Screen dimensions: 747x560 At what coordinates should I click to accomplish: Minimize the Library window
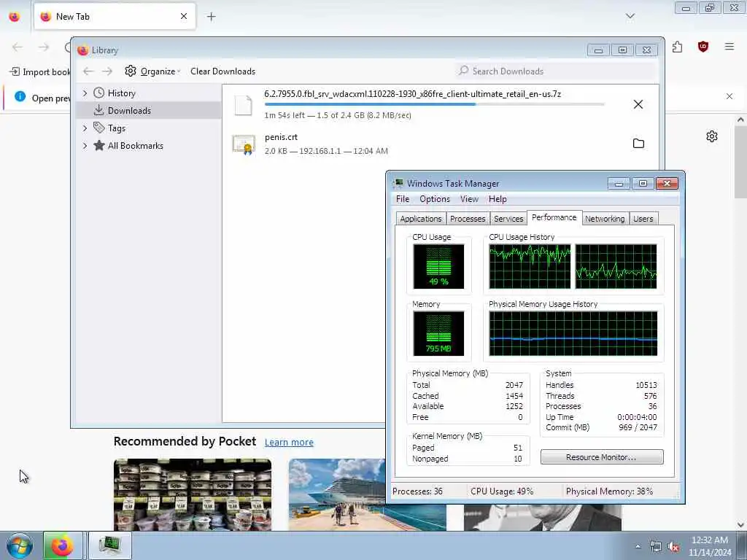point(598,50)
